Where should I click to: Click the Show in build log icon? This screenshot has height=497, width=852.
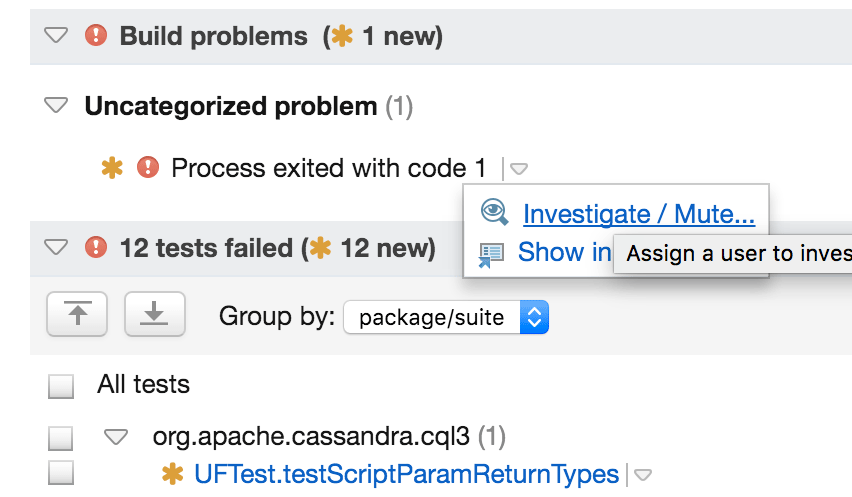click(x=491, y=254)
